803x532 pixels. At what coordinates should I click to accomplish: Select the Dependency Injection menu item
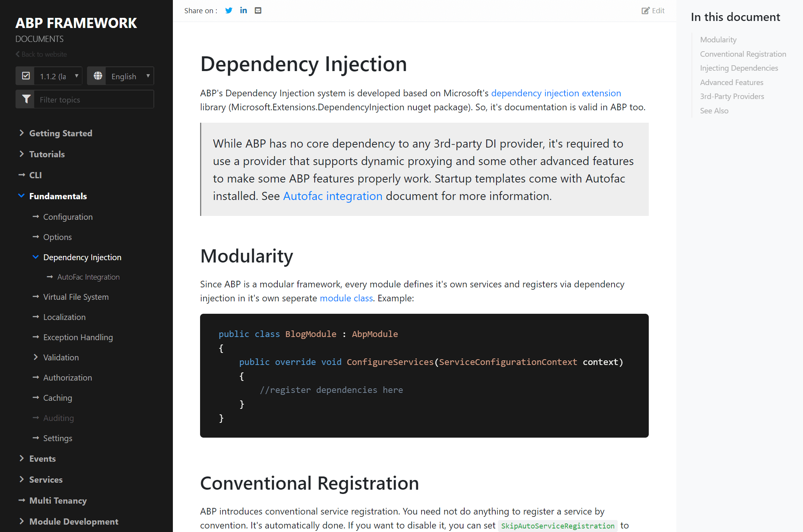coord(83,257)
